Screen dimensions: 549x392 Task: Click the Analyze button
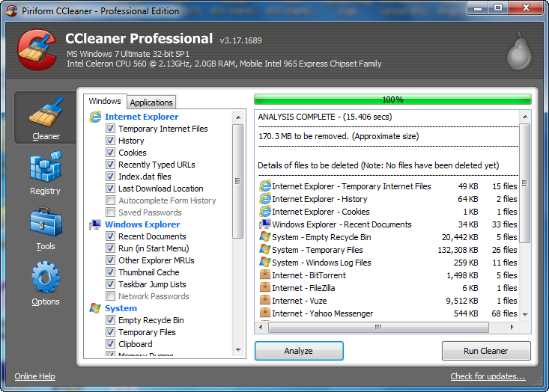[299, 351]
